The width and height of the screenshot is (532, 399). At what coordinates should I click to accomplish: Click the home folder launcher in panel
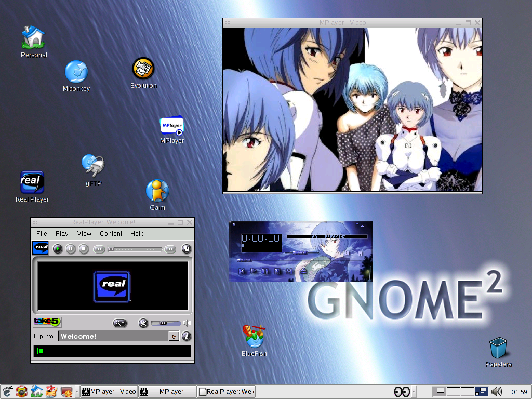tap(37, 392)
